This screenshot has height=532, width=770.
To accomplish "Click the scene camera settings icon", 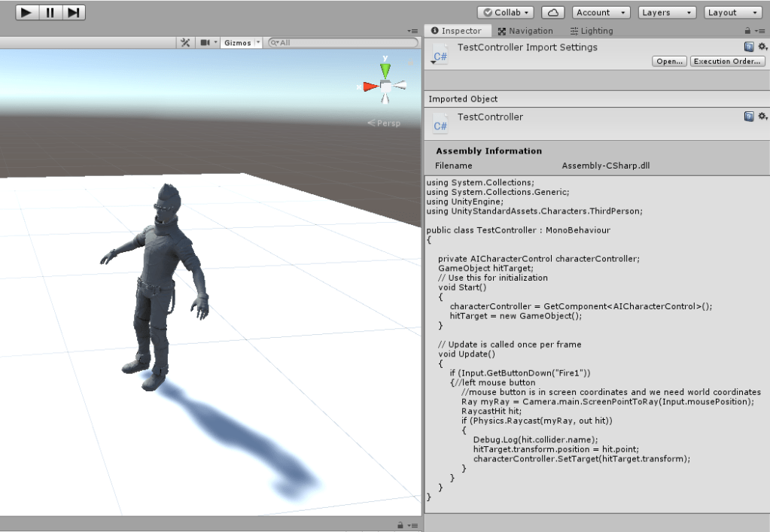I will 205,43.
